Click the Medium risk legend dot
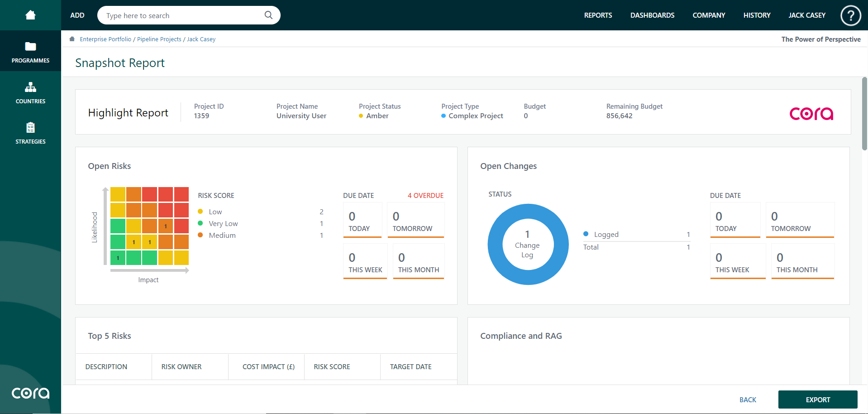 tap(200, 235)
